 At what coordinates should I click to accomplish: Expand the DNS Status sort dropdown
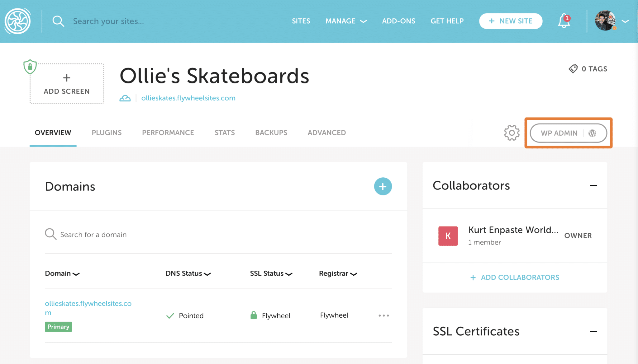point(208,274)
